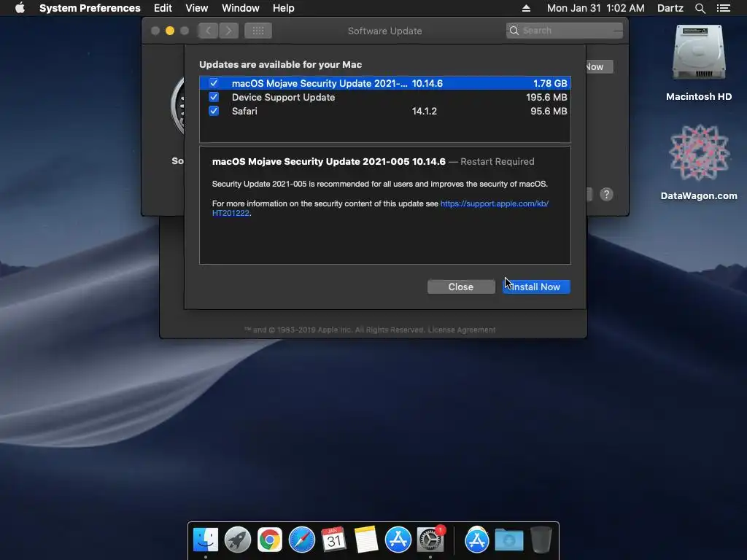Click the Software Update window title
747x560 pixels.
[x=385, y=31]
